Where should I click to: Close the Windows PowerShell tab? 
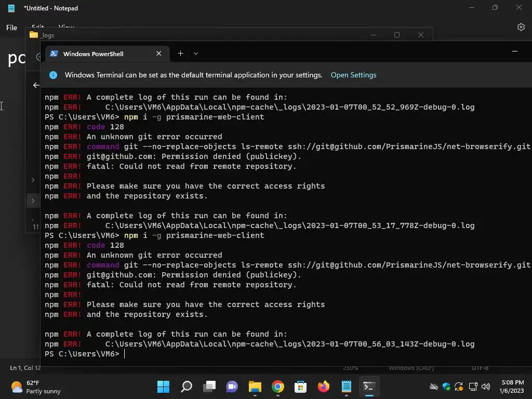click(159, 54)
